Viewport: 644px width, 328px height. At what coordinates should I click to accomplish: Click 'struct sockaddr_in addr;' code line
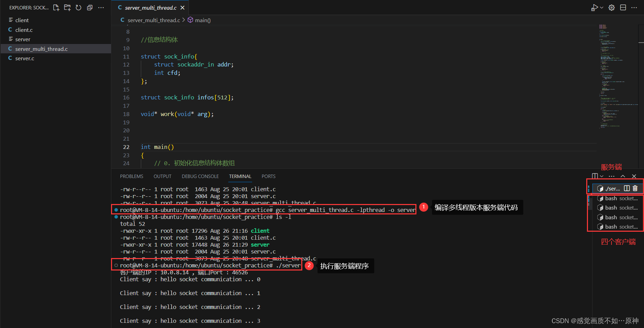pyautogui.click(x=194, y=64)
